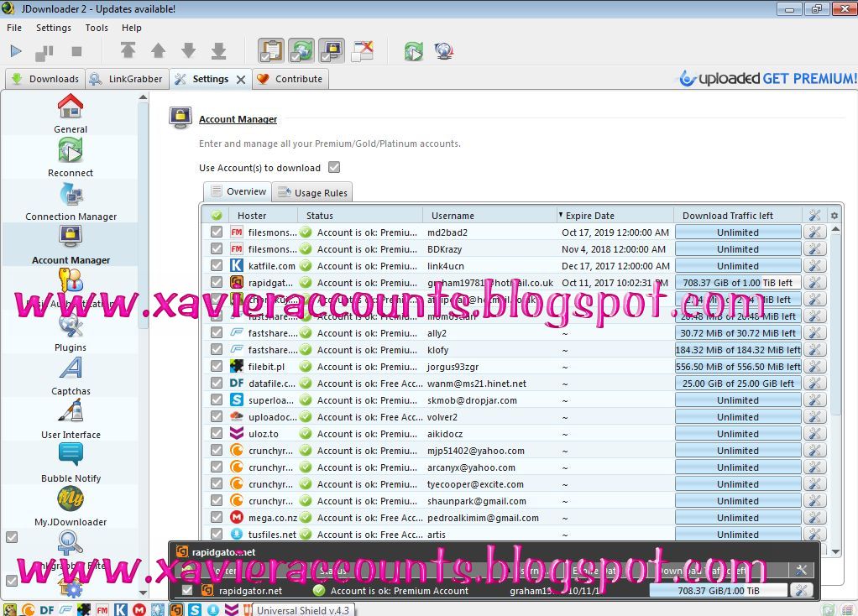Move selection down arrow icon
The width and height of the screenshot is (858, 616).
tap(188, 50)
